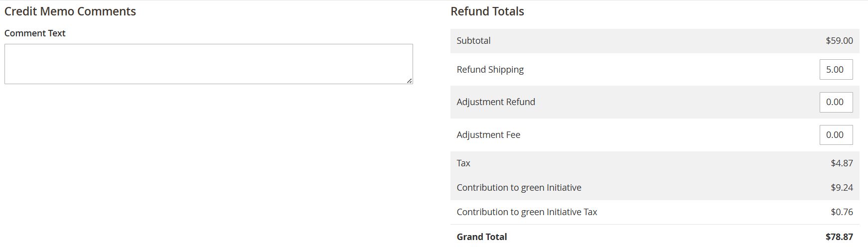Click the Refund Shipping label text
Viewport: 868px width, 247px height.
tap(490, 70)
